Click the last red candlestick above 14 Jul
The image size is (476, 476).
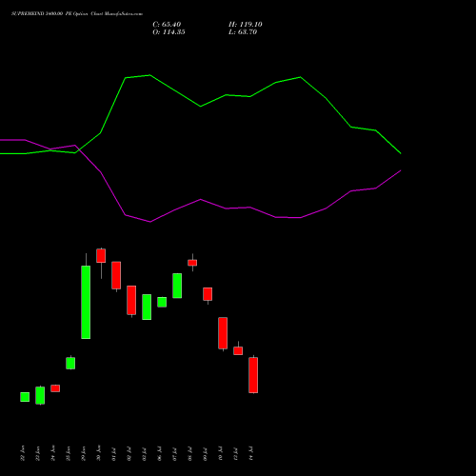point(253,375)
